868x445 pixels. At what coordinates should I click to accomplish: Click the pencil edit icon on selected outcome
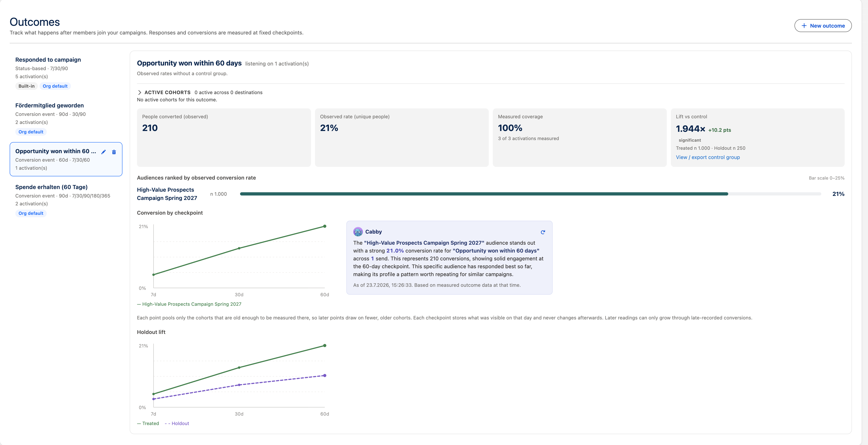click(104, 152)
